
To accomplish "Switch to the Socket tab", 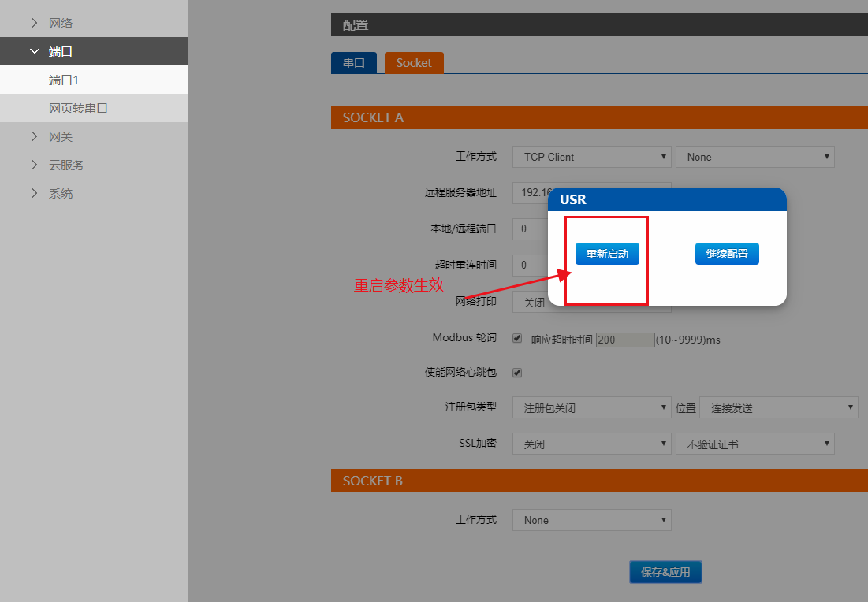I will pyautogui.click(x=414, y=63).
